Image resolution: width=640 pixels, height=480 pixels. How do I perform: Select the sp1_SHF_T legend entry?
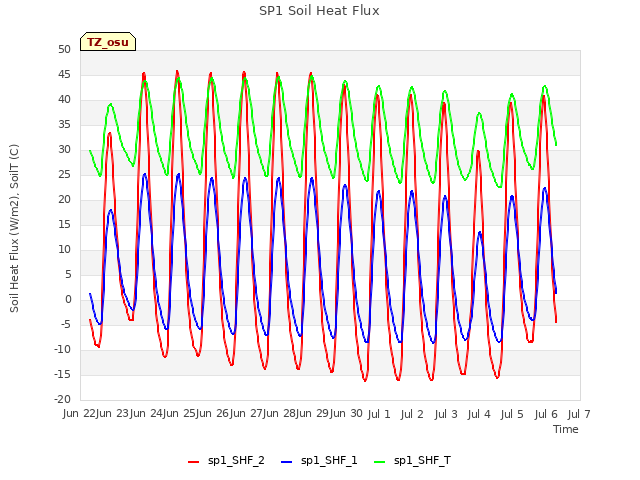coord(412,461)
